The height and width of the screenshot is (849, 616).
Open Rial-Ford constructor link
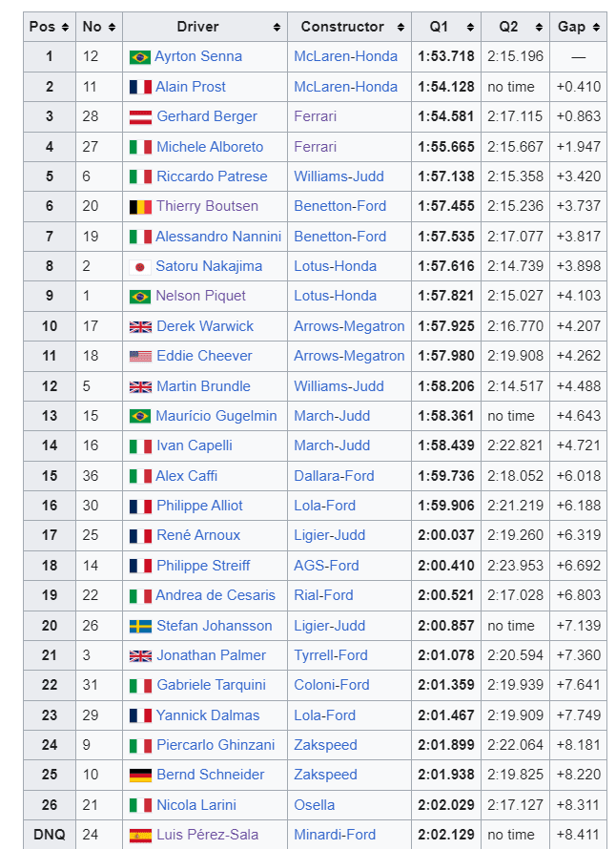(323, 595)
